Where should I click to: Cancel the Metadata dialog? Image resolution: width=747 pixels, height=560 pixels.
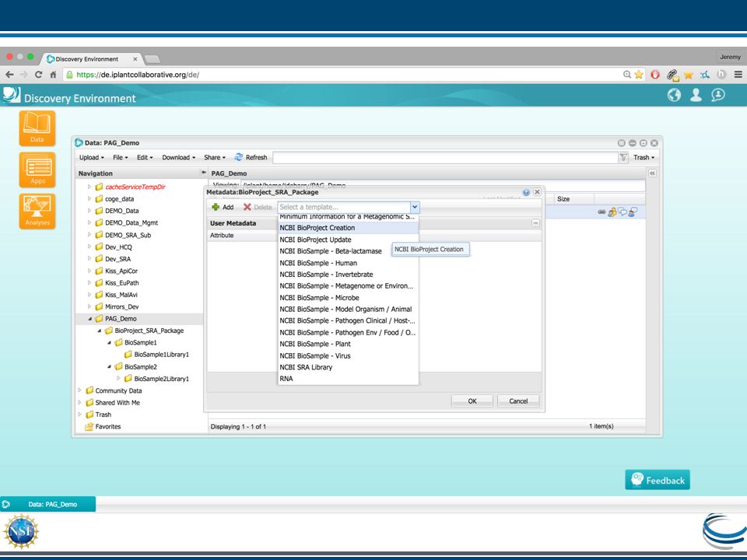point(518,401)
